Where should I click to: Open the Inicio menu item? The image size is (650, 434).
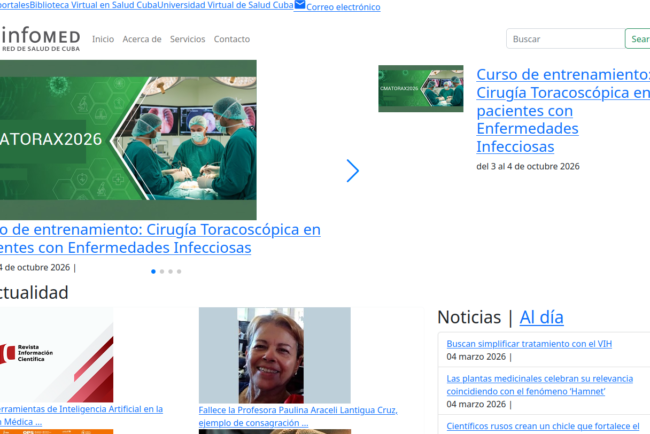(103, 39)
